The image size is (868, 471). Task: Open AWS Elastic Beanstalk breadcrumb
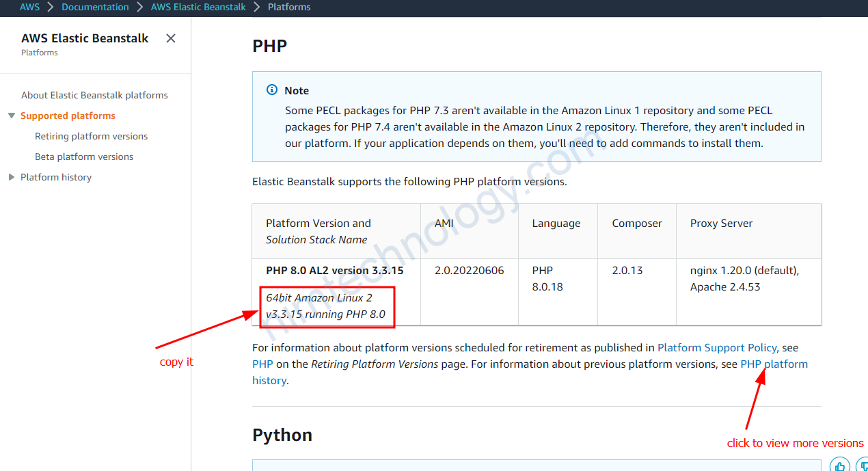pos(198,7)
